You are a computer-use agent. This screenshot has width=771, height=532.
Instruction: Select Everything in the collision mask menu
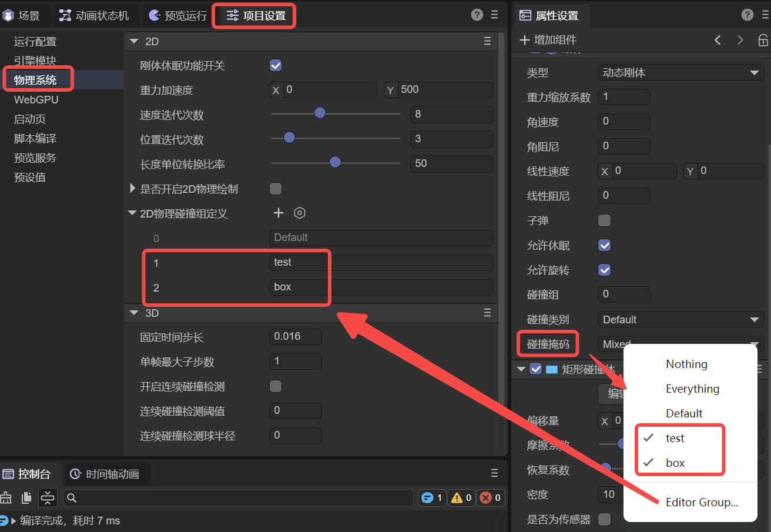692,389
